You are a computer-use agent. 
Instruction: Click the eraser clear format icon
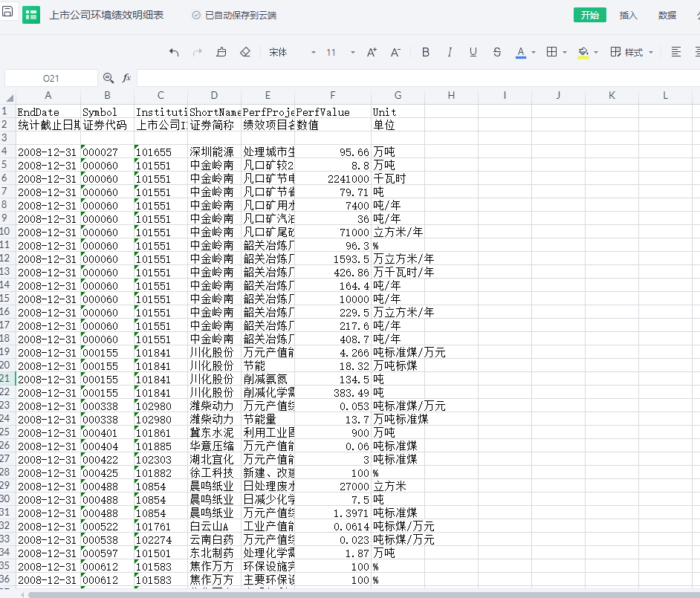pos(245,52)
